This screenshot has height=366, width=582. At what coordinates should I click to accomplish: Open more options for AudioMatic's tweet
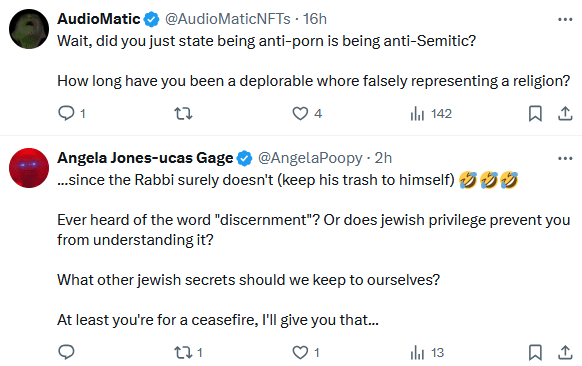(565, 19)
